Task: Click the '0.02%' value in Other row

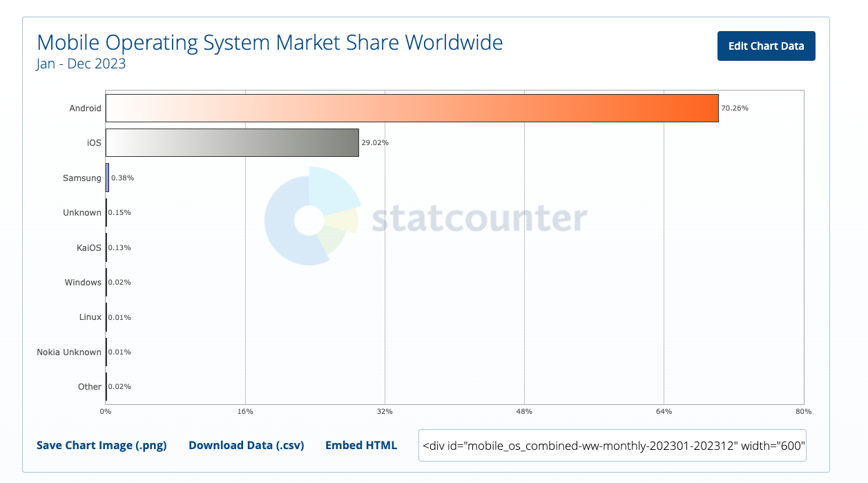Action: [x=119, y=387]
